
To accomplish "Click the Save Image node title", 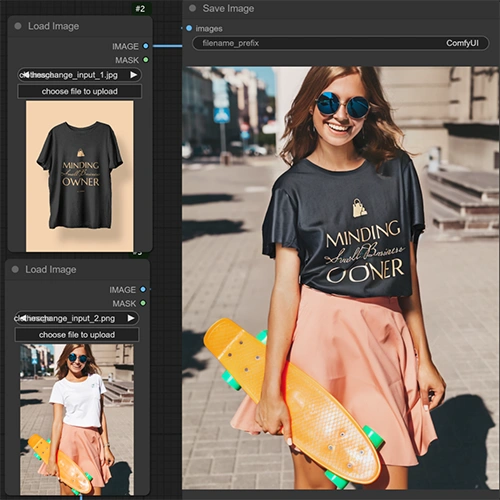I will coord(228,8).
